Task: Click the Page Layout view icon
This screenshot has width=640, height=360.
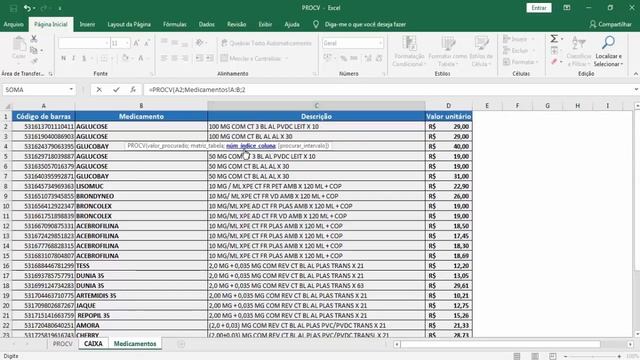Action: pyautogui.click(x=535, y=356)
